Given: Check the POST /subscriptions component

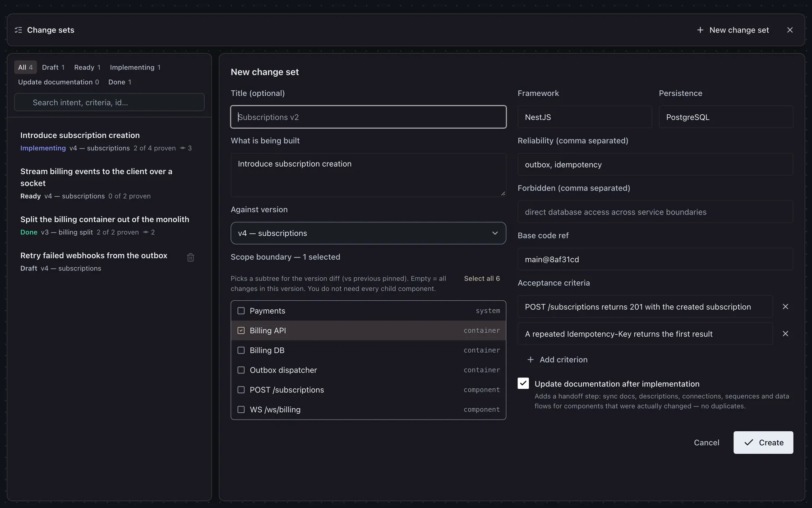Looking at the screenshot, I should (241, 390).
